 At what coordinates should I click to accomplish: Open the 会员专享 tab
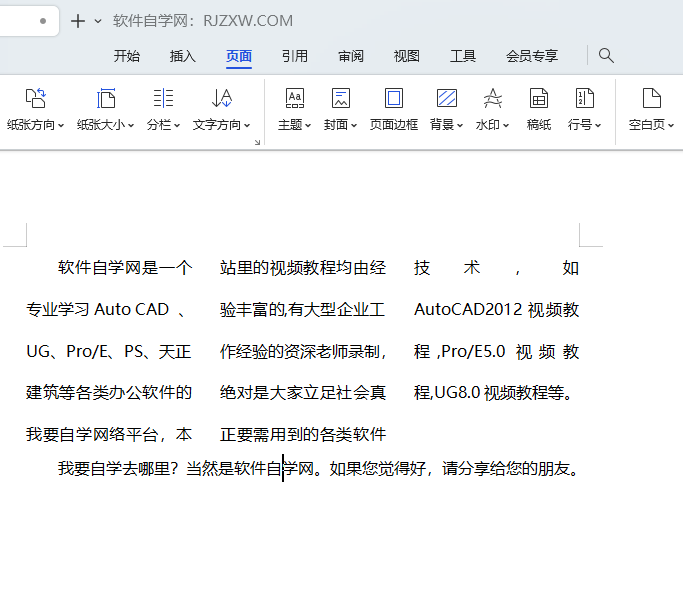532,56
